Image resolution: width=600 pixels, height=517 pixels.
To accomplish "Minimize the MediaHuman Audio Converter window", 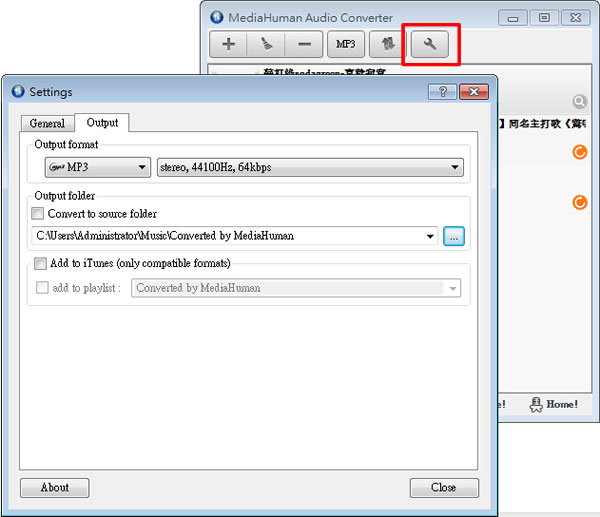I will click(513, 18).
